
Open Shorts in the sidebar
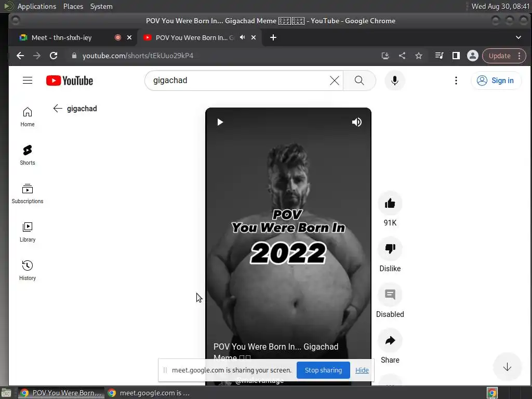point(28,155)
